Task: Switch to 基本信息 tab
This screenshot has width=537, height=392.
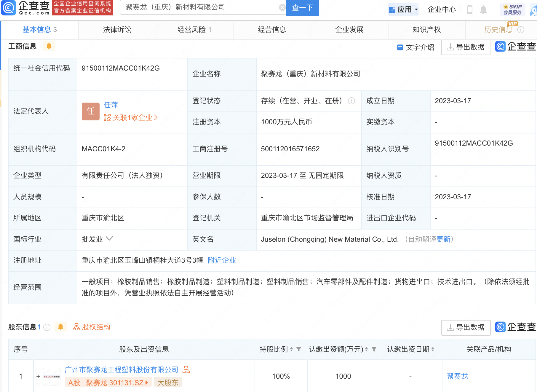Action: [40, 30]
